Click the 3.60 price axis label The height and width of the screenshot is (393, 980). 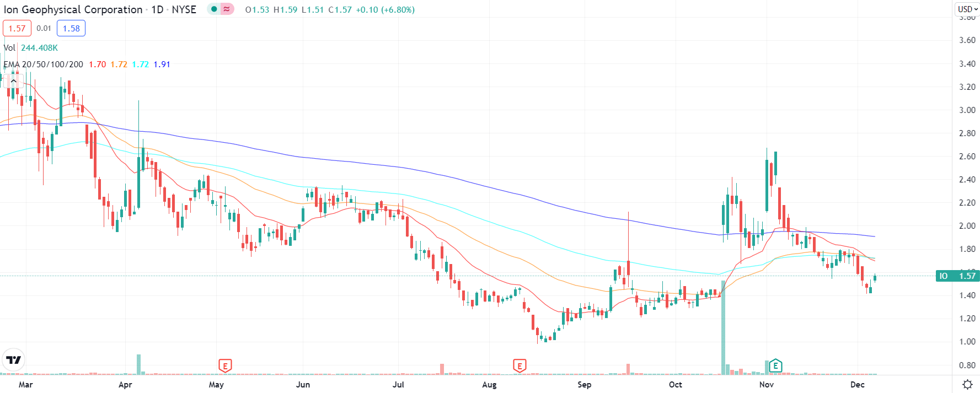pos(967,40)
